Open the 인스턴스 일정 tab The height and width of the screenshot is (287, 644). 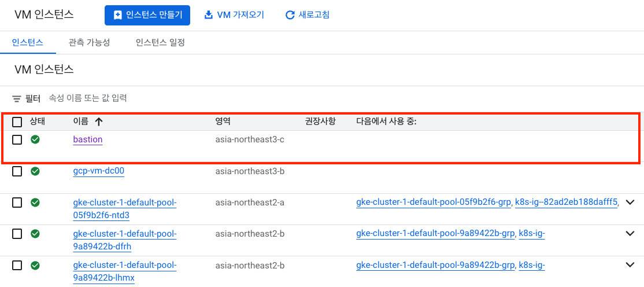tap(160, 42)
